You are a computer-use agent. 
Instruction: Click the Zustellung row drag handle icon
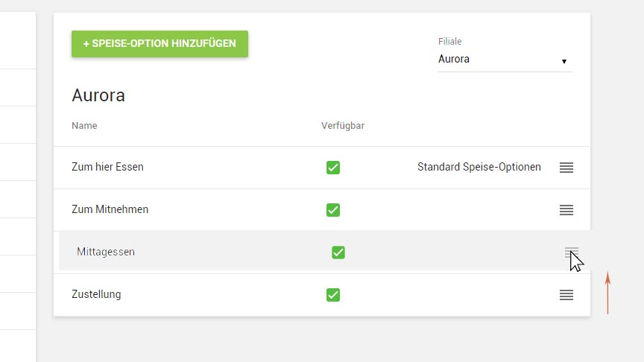(566, 295)
